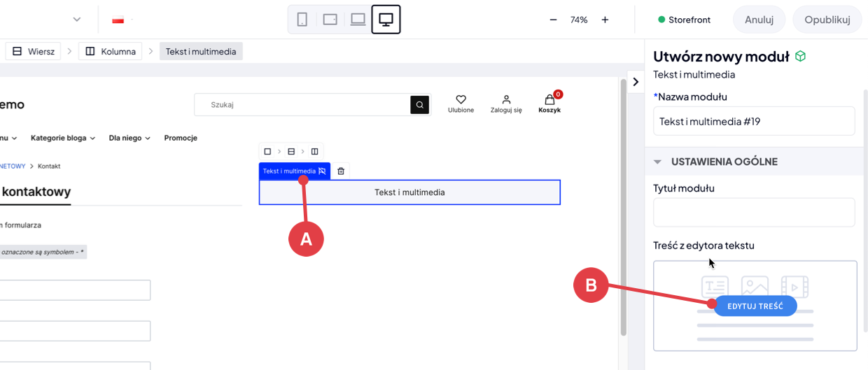Click the search magnifier icon
Viewport: 868px width, 370px height.
click(419, 105)
